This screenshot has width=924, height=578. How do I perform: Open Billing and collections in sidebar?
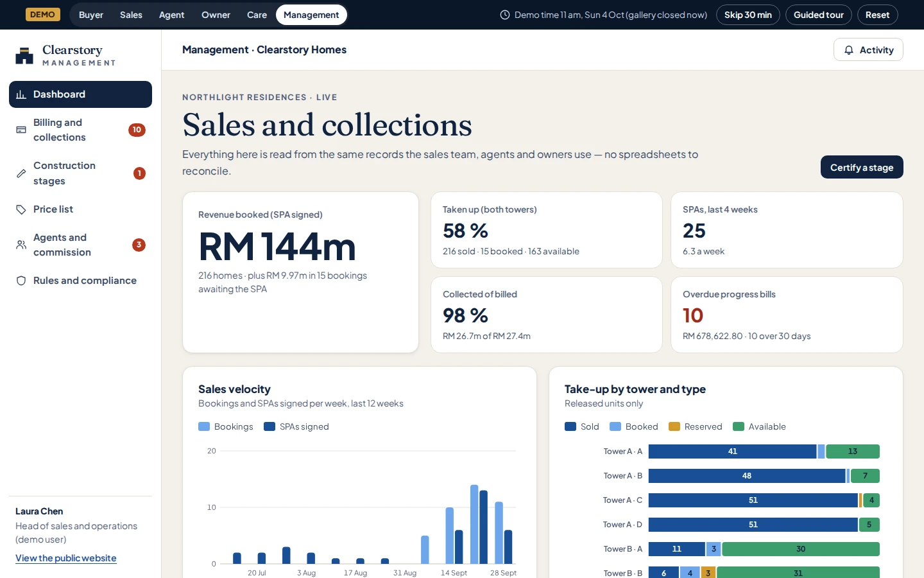pyautogui.click(x=80, y=130)
